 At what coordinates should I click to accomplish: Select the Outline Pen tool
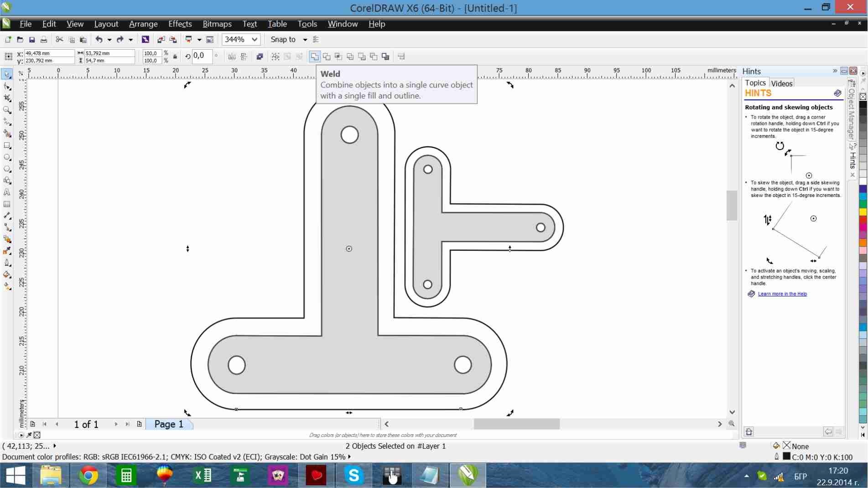tap(7, 263)
